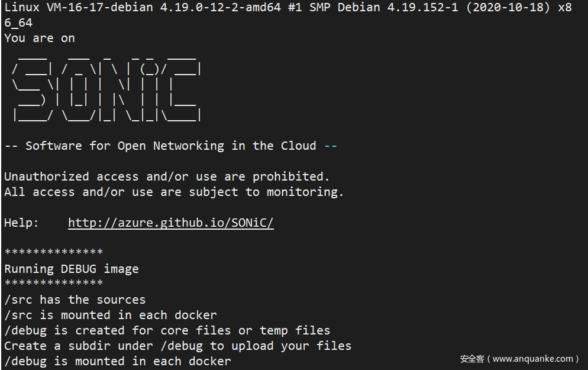This screenshot has height=370, width=588.
Task: Click the '/debug is created for core files' line
Action: click(167, 330)
